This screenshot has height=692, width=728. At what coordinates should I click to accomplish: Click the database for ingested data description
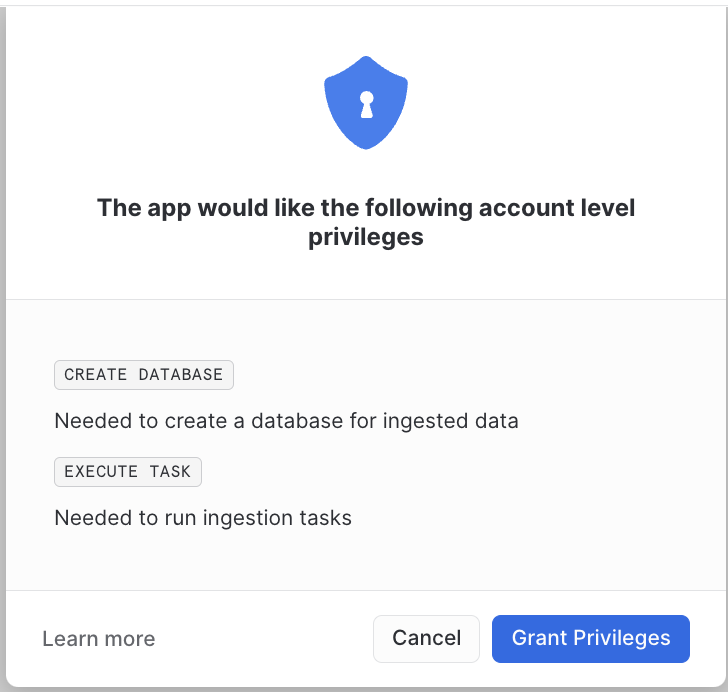tap(286, 421)
